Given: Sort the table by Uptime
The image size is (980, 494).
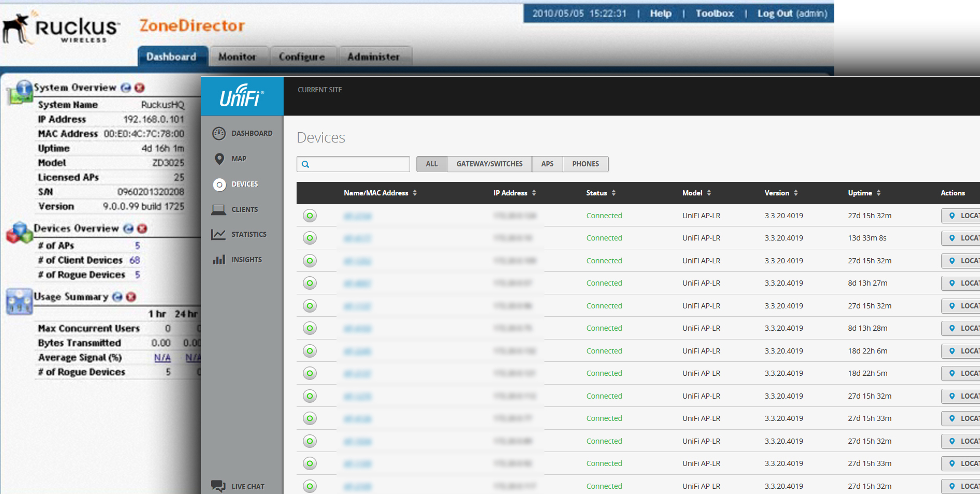Looking at the screenshot, I should click(x=864, y=193).
